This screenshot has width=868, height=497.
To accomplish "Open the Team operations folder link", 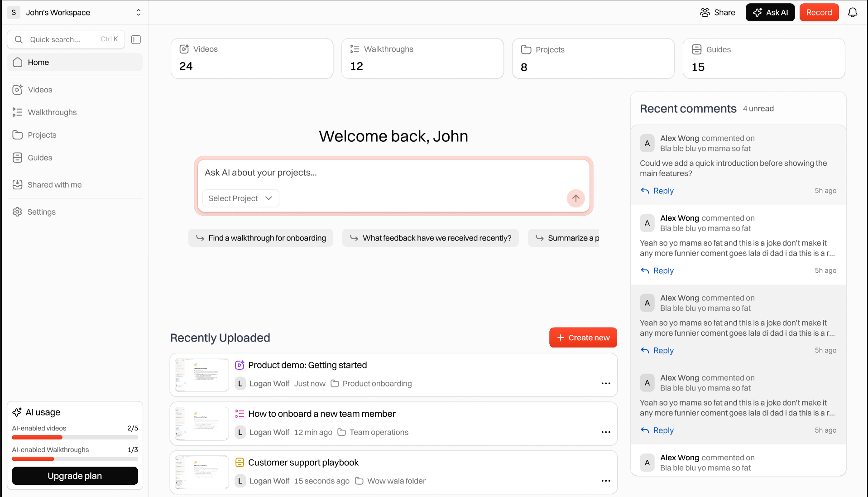I will pos(373,432).
